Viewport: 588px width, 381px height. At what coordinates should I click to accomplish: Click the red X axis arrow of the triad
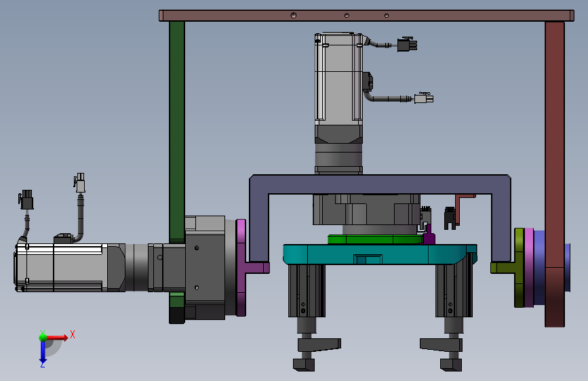pos(57,338)
